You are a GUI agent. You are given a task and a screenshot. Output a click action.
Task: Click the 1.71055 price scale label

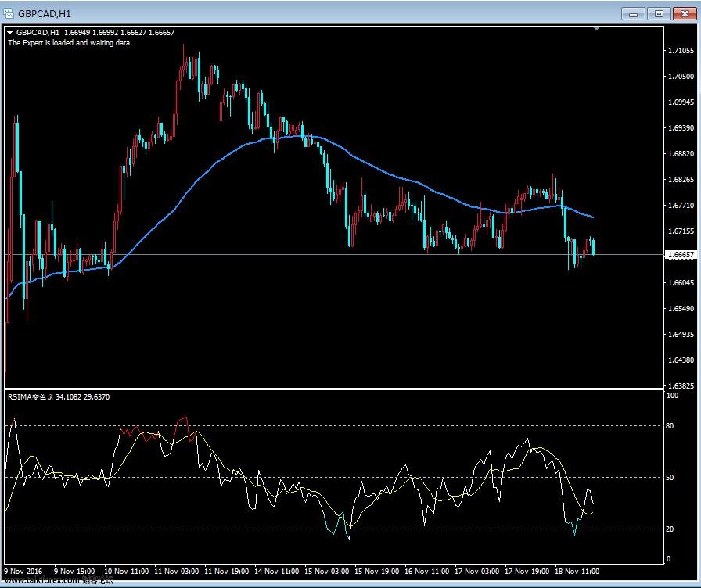(x=681, y=51)
